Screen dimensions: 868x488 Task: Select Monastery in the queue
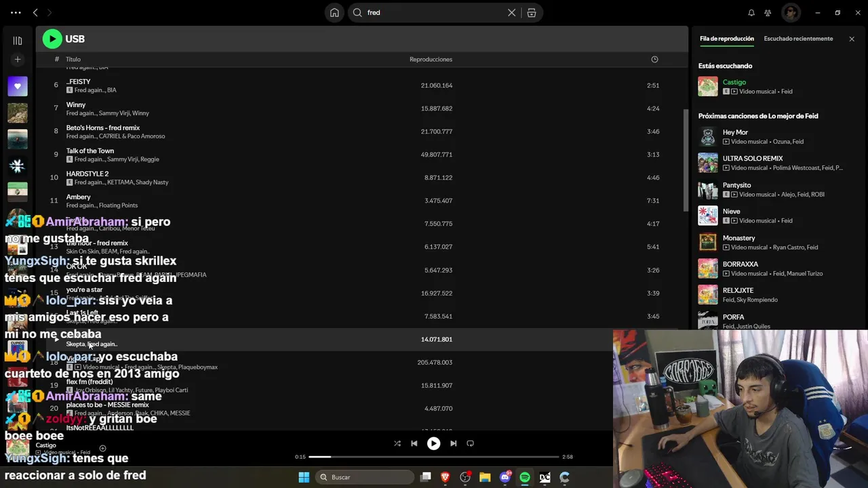click(x=739, y=238)
